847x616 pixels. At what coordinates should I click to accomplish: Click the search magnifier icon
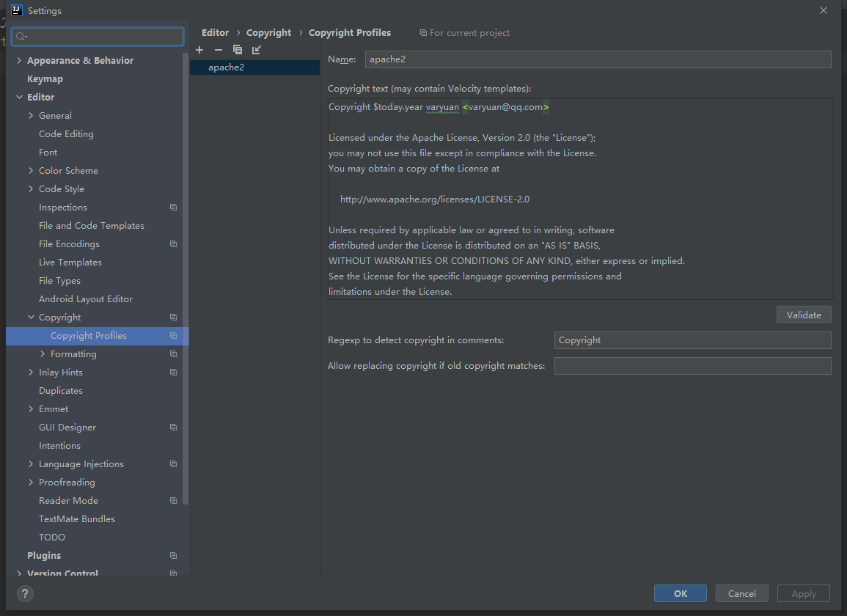(x=21, y=37)
